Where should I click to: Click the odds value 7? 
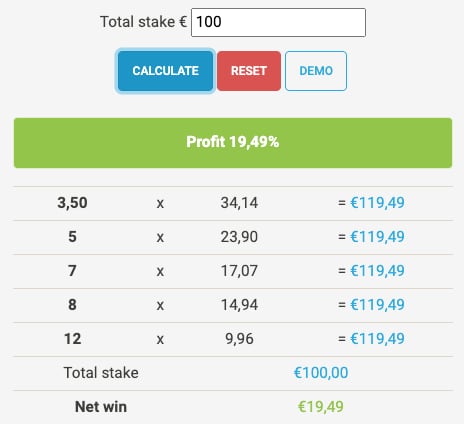pyautogui.click(x=72, y=271)
